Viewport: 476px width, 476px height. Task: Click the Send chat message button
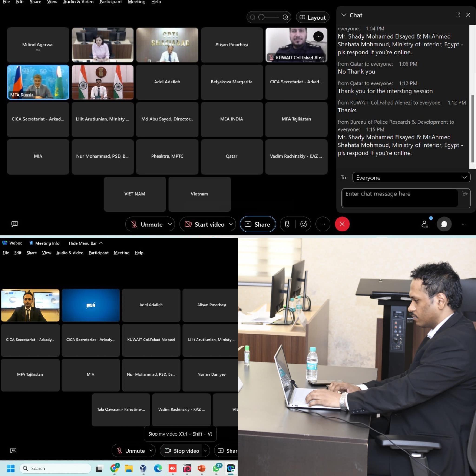[x=465, y=194]
